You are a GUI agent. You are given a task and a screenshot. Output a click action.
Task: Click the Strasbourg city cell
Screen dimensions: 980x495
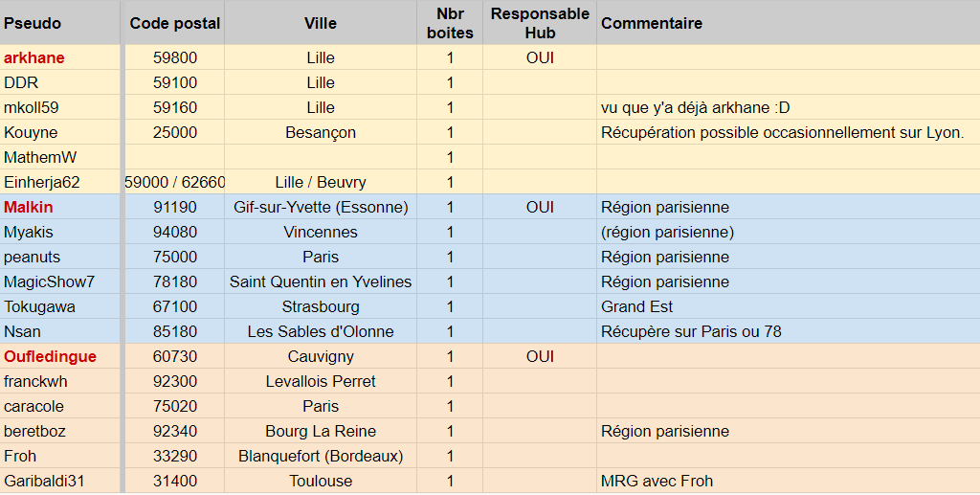pos(321,306)
